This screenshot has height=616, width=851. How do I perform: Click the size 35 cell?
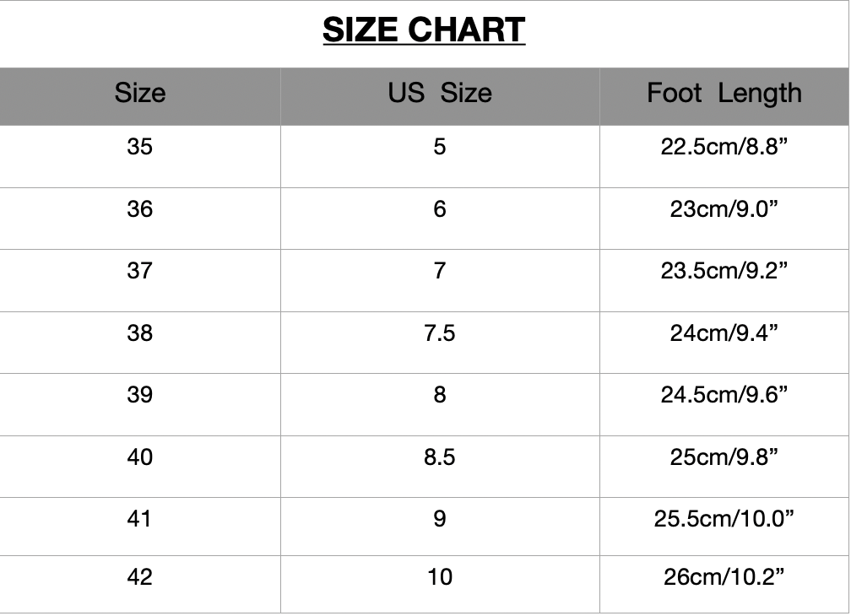pos(140,147)
